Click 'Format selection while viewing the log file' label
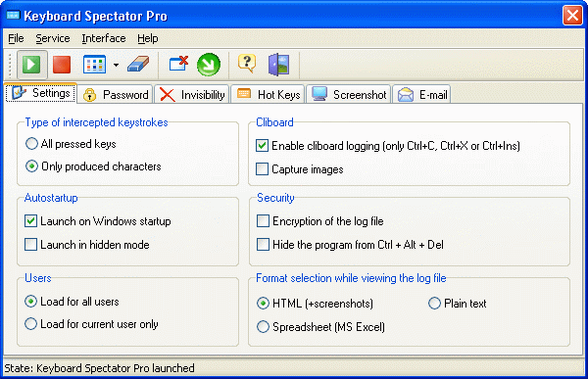 351,278
